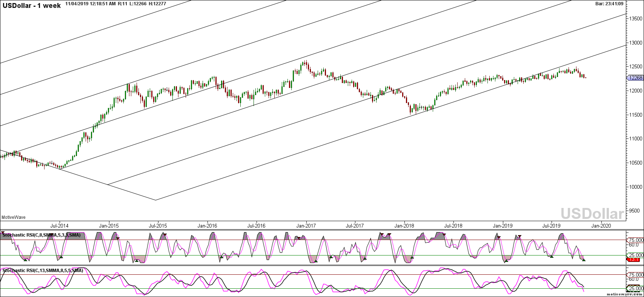
Task: Open the motivewave.com link
Action: point(624,294)
